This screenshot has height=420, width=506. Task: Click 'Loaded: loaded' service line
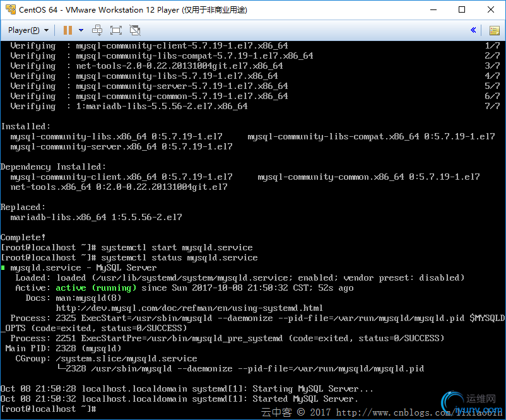click(240, 277)
